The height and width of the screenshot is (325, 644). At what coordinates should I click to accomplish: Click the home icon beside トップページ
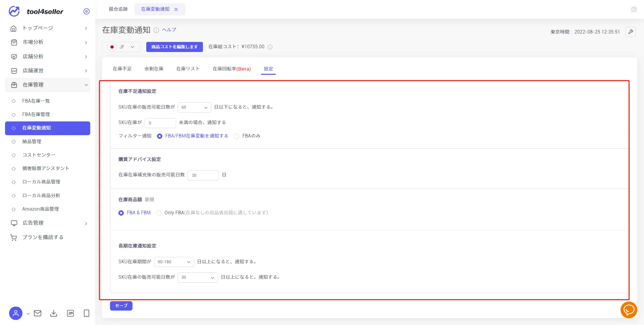pyautogui.click(x=14, y=28)
